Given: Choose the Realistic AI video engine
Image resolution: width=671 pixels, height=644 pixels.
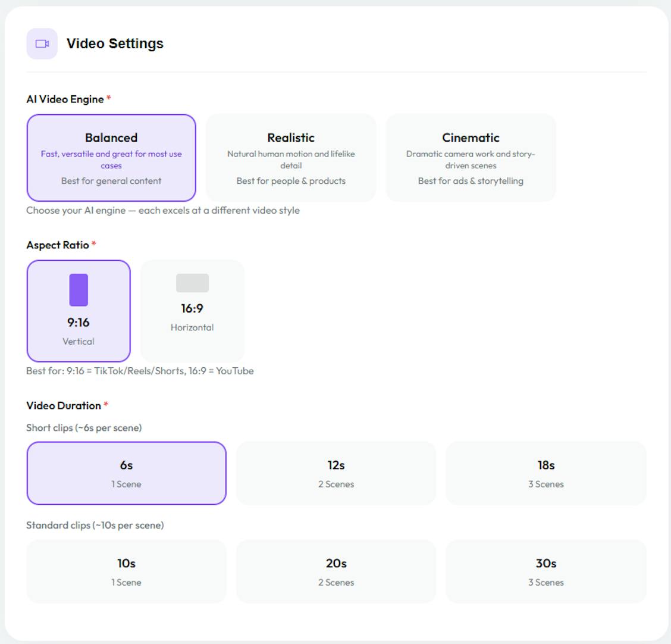Looking at the screenshot, I should (291, 158).
